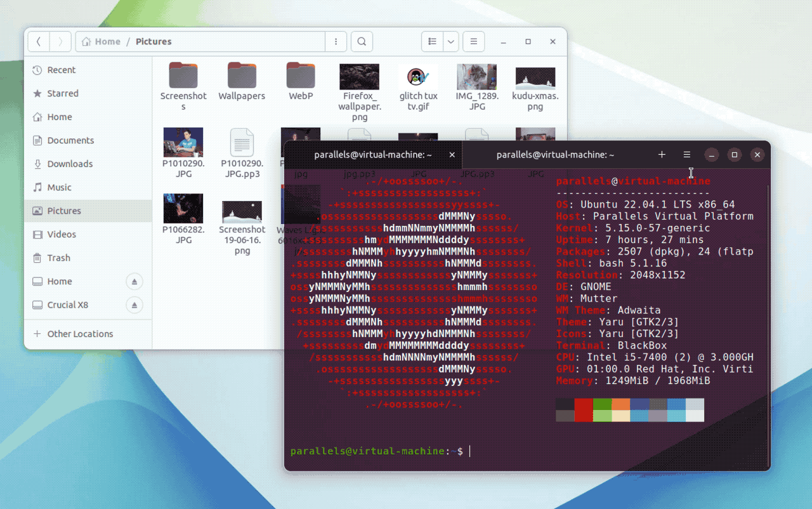
Task: Open the Files path bar three-dot menu
Action: pos(336,42)
